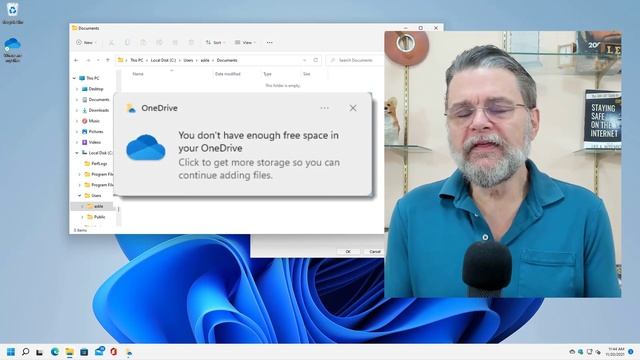Open Mail app from the taskbar
This screenshot has width=640, height=360.
click(100, 351)
